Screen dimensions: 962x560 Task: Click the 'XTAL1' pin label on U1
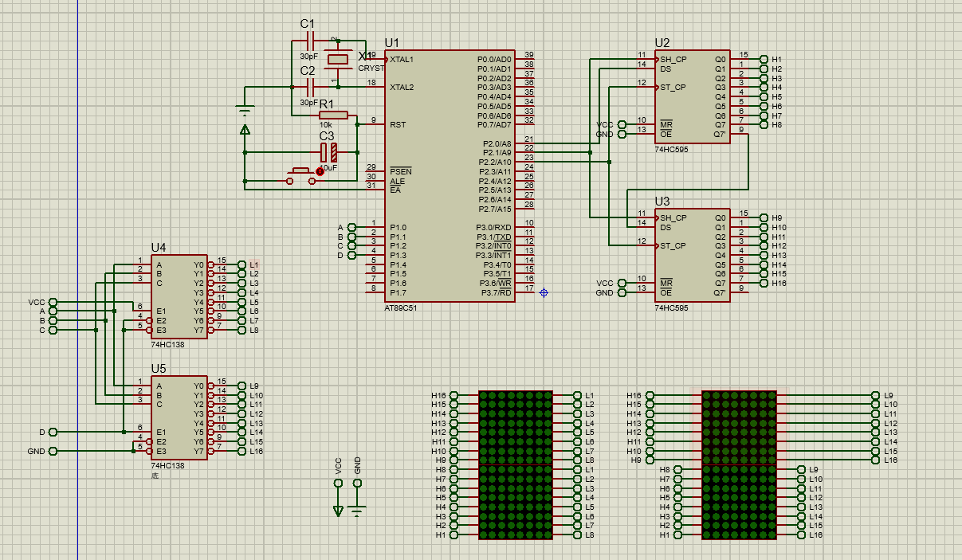tap(402, 60)
